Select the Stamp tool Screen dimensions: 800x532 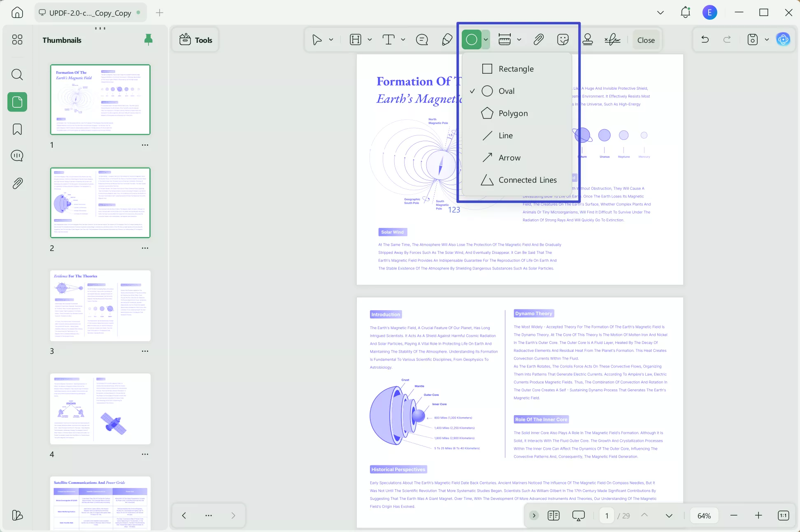tap(588, 39)
